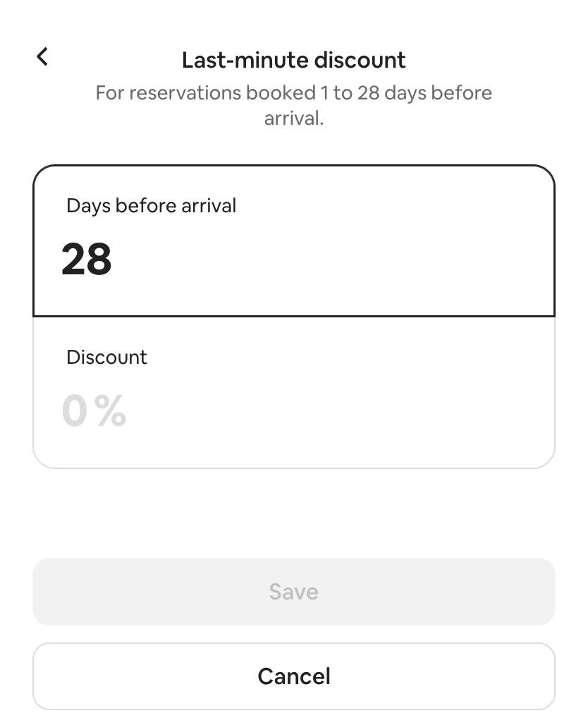The width and height of the screenshot is (588, 725).
Task: Click the Days before arrival label
Action: [x=151, y=206]
